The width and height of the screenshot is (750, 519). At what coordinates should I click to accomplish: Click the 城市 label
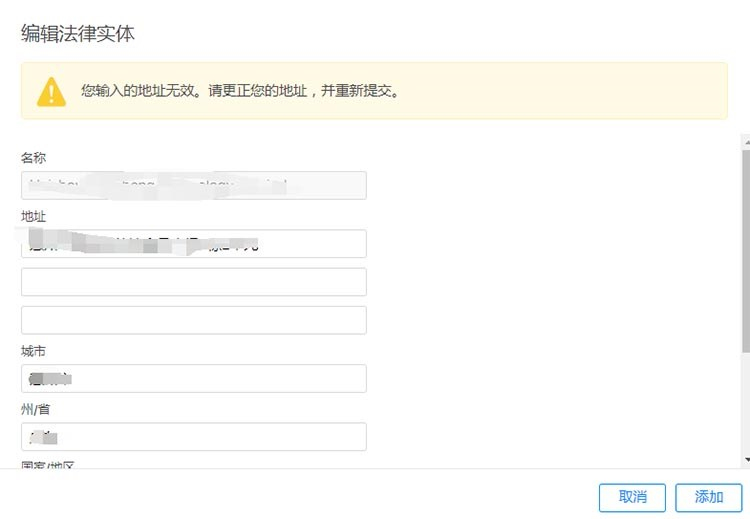(x=33, y=352)
